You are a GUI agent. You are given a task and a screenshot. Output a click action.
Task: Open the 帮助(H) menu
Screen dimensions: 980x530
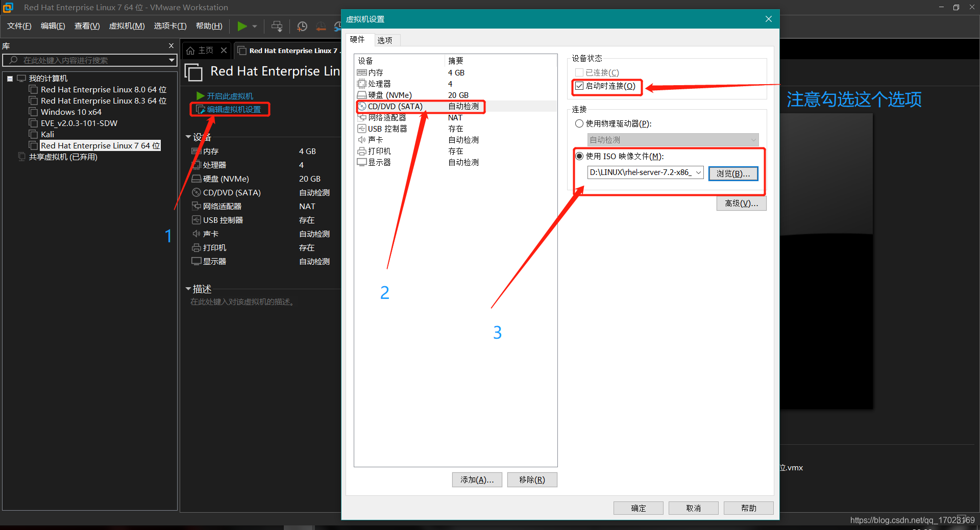click(209, 26)
